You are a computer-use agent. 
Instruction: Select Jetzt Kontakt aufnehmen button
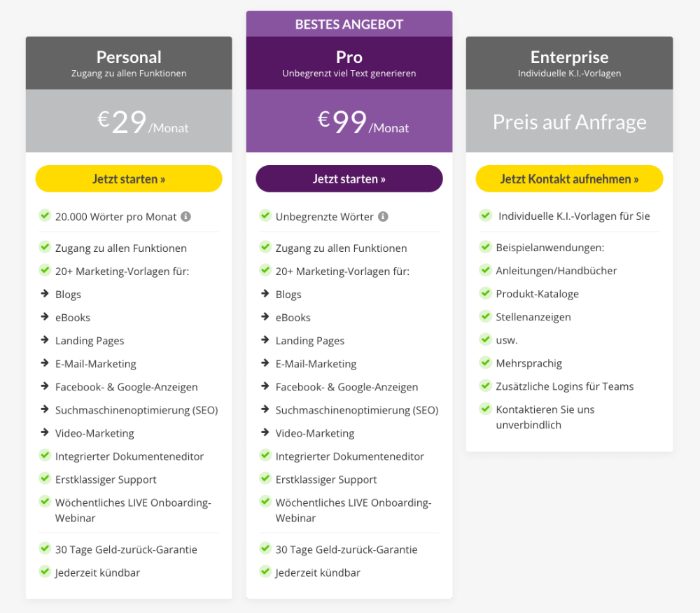tap(569, 179)
